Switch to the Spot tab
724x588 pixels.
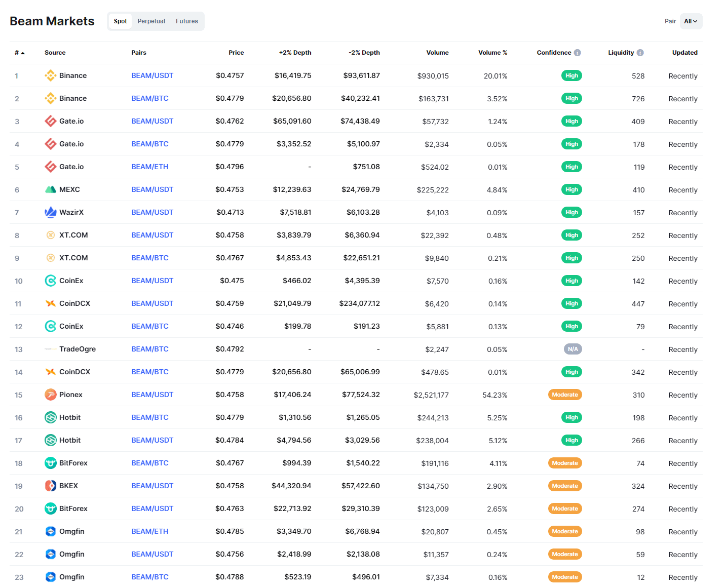pos(120,21)
